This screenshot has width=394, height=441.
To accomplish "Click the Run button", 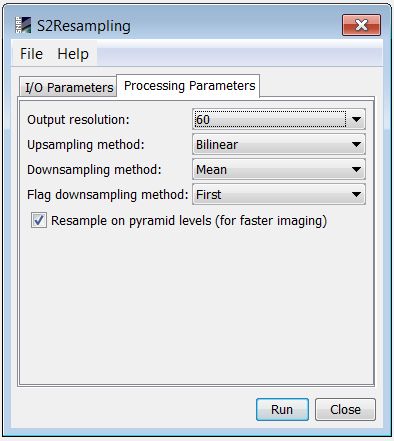I will pyautogui.click(x=282, y=409).
